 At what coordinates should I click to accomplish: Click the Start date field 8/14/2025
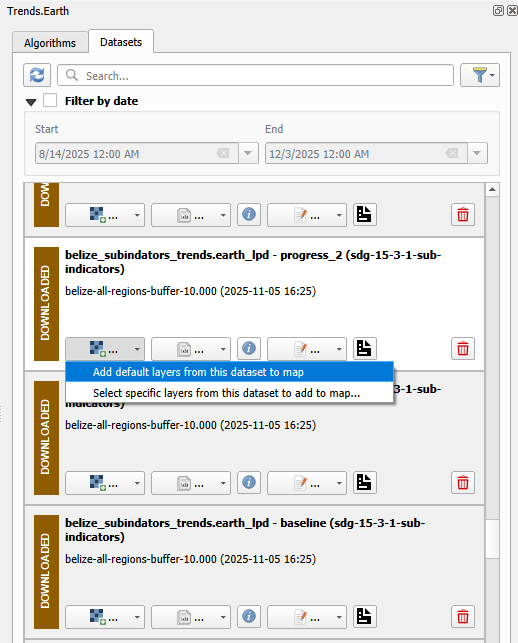pyautogui.click(x=136, y=153)
